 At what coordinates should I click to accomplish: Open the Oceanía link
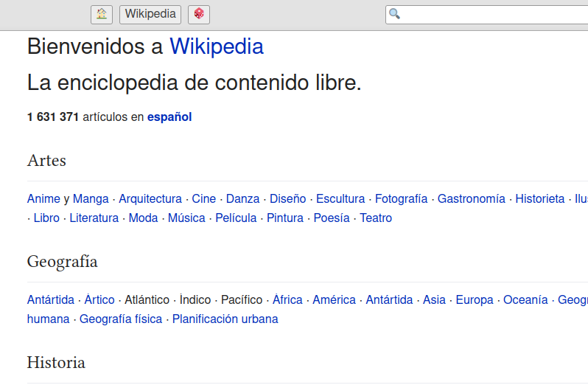pos(525,299)
